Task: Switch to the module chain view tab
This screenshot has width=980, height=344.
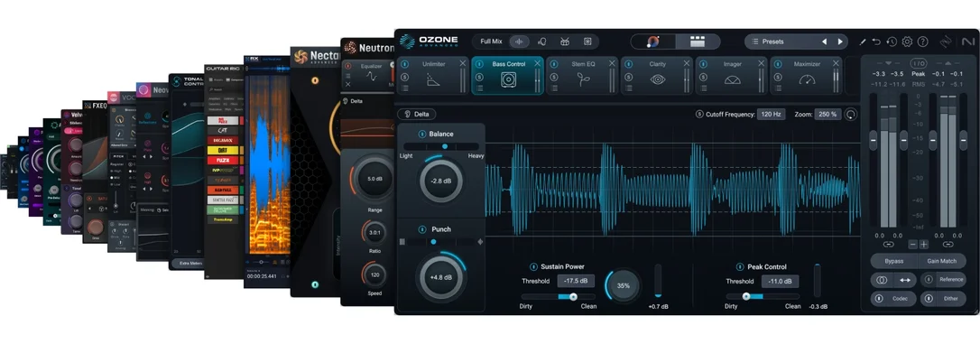Action: (698, 42)
